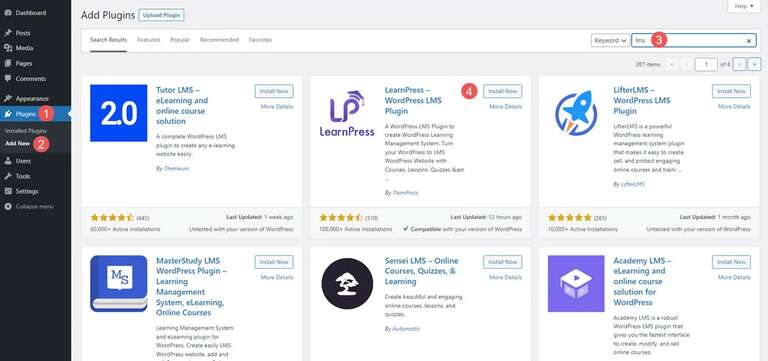Click the Tutor LMS 2.0 logo
The width and height of the screenshot is (768, 361).
pyautogui.click(x=119, y=113)
